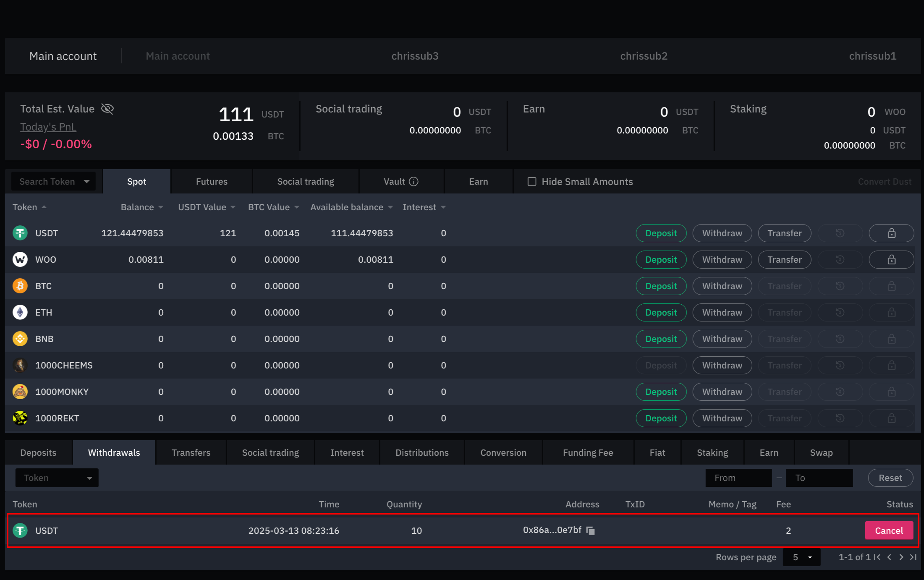
Task: Sort by the Balance column
Action: (x=142, y=207)
